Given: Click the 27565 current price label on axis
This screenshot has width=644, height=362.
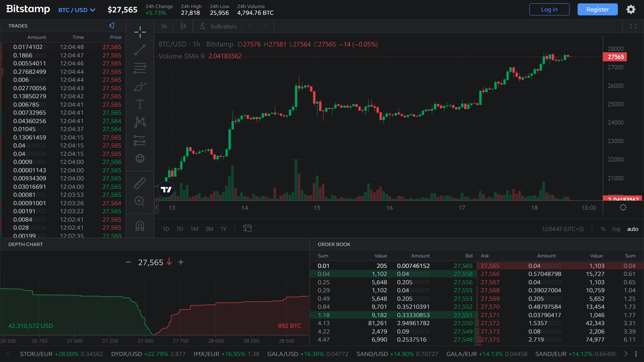Looking at the screenshot, I should click(x=615, y=57).
